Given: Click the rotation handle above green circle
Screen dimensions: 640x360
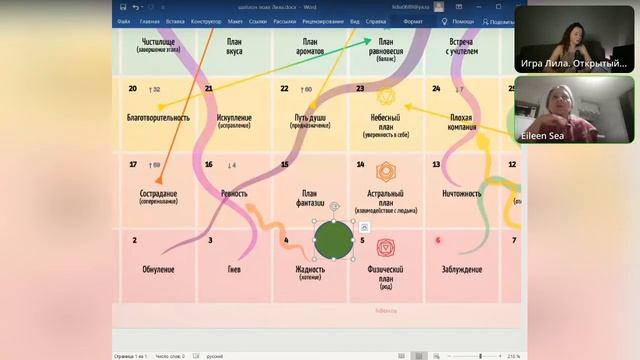Looking at the screenshot, I should click(334, 207).
